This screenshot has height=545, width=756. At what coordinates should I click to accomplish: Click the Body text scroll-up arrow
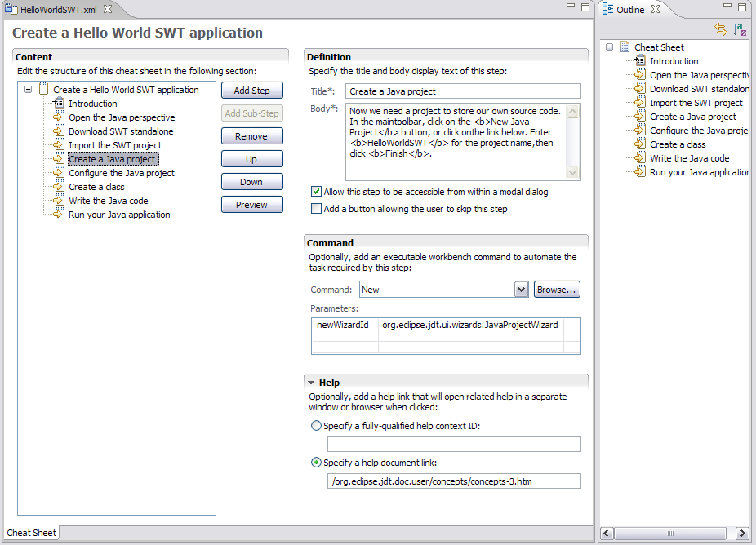573,112
